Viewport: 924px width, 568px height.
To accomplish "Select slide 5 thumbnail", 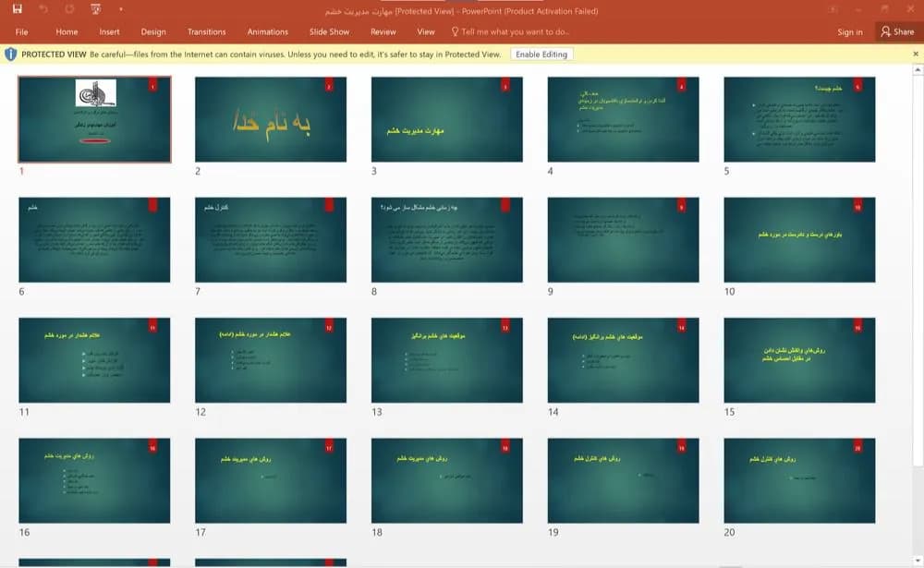I will pyautogui.click(x=799, y=119).
